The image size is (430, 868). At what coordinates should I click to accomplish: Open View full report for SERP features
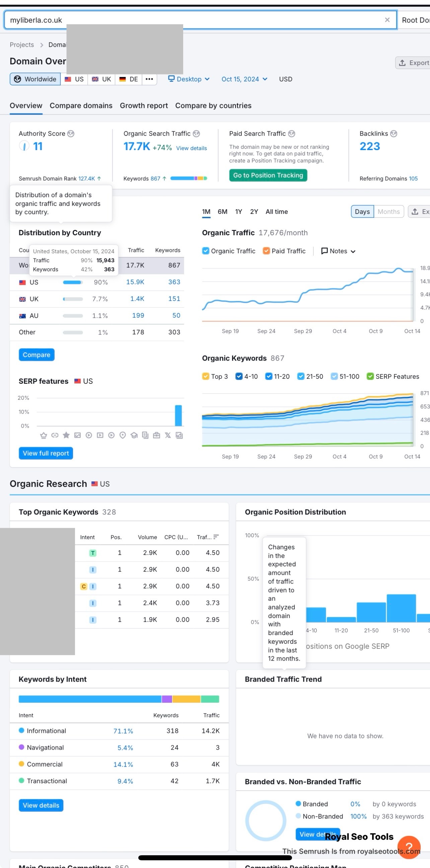click(46, 453)
